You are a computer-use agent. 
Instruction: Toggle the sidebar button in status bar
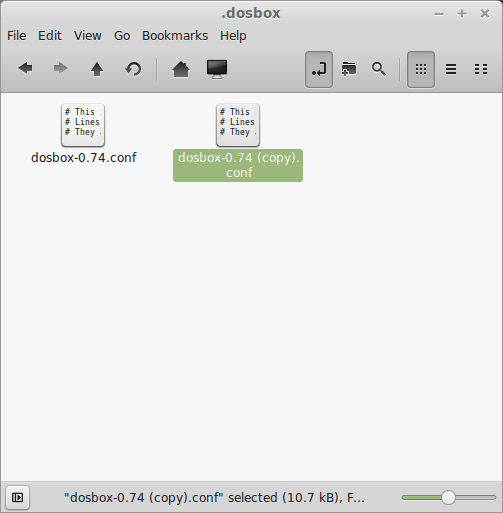point(17,498)
